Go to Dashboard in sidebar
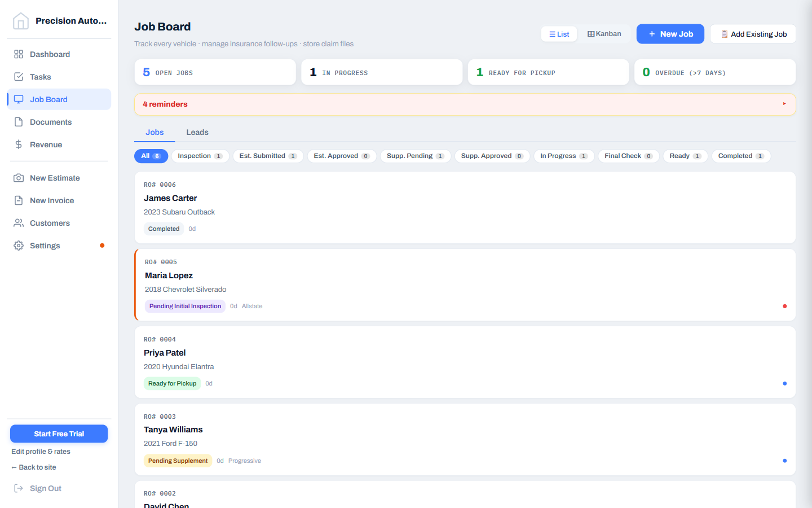This screenshot has height=508, width=812. pos(59,54)
